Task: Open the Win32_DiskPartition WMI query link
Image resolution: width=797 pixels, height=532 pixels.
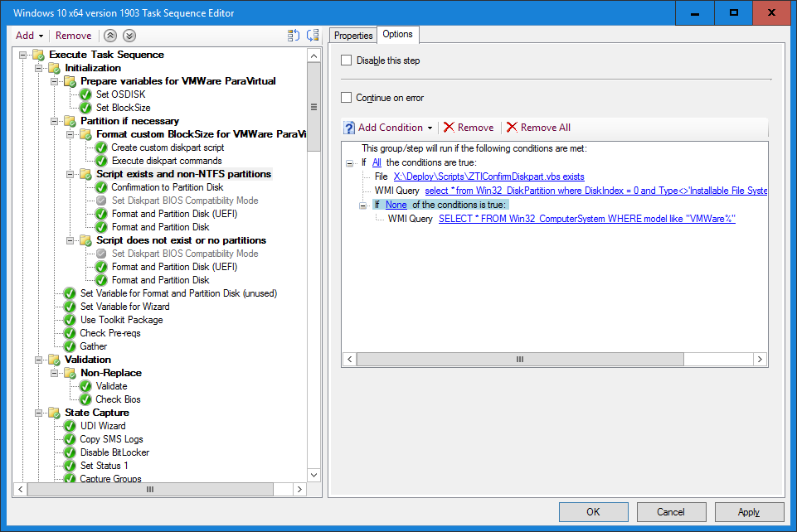Action: (596, 191)
